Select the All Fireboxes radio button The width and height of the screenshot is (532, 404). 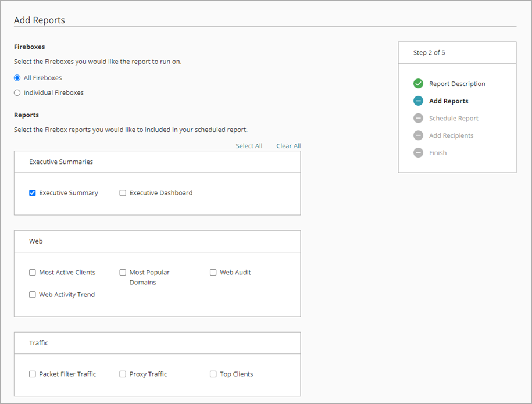pos(17,78)
